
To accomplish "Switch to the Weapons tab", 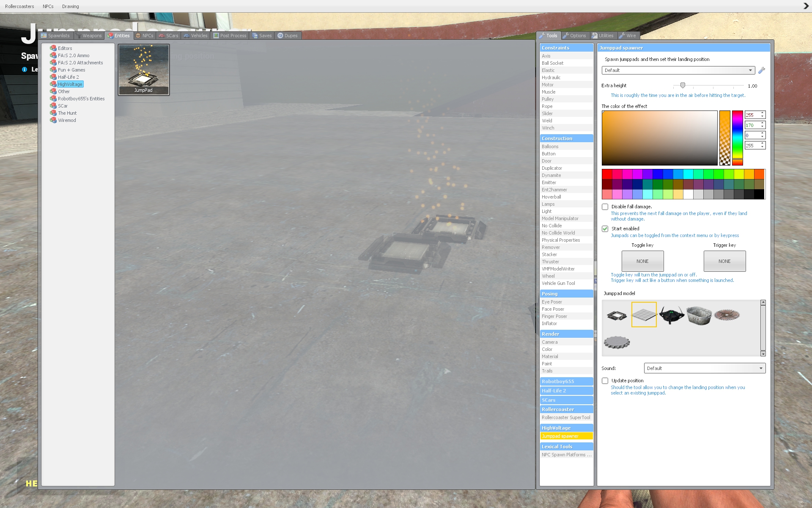I will (x=89, y=36).
